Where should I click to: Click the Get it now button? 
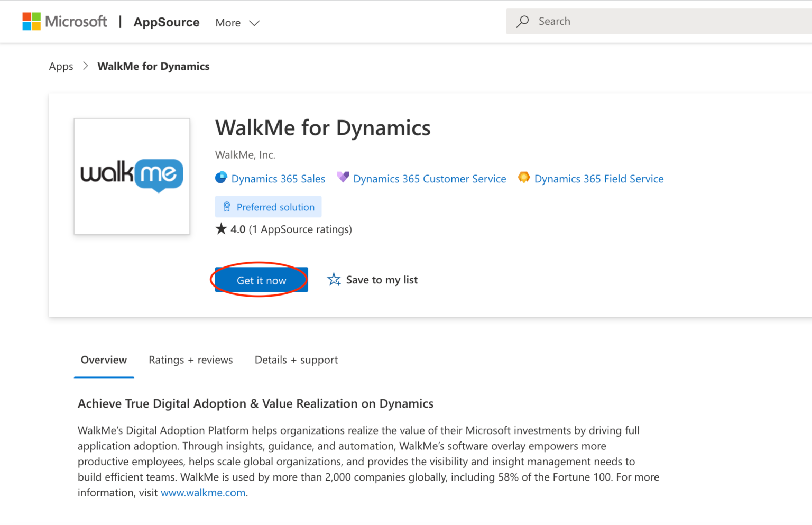[x=261, y=280]
